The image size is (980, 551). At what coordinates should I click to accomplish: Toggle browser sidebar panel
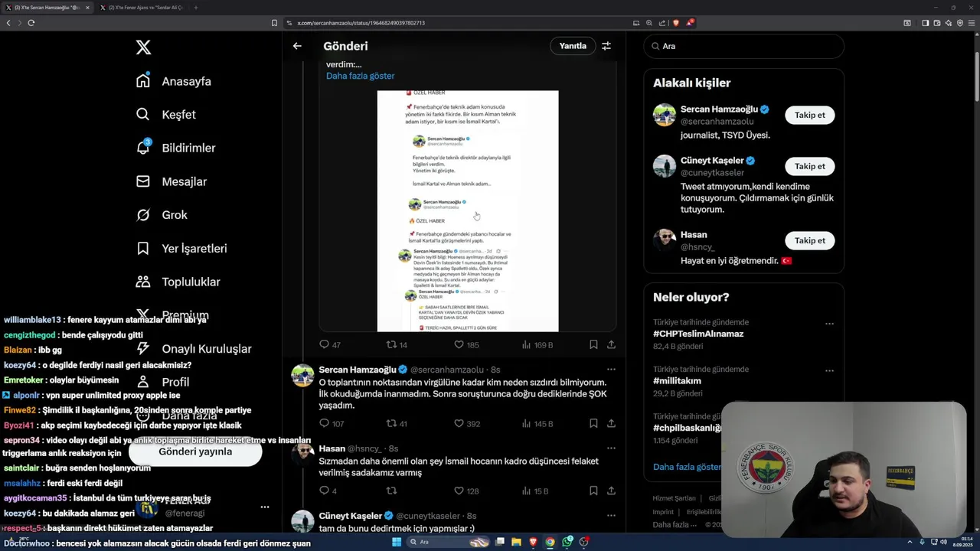pyautogui.click(x=925, y=23)
